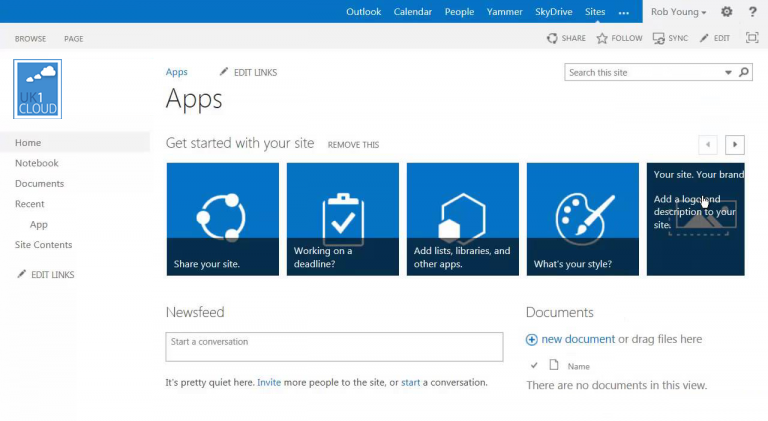Image resolution: width=768 pixels, height=421 pixels.
Task: Go to Sites in the top bar
Action: (x=595, y=12)
